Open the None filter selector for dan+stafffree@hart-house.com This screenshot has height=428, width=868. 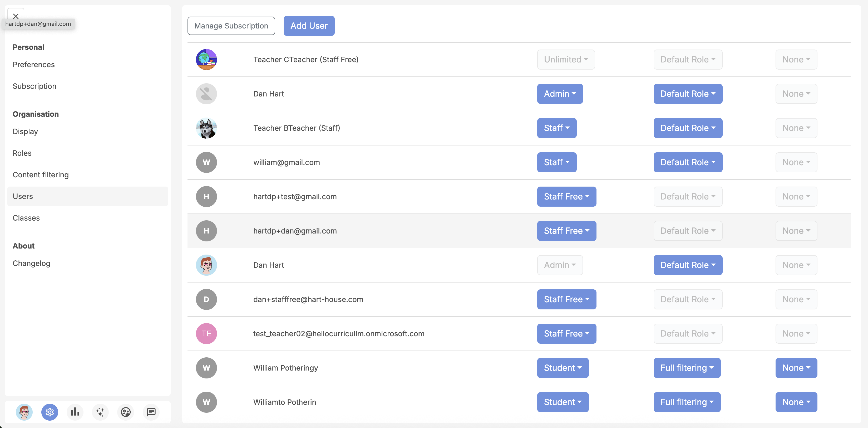(x=796, y=299)
